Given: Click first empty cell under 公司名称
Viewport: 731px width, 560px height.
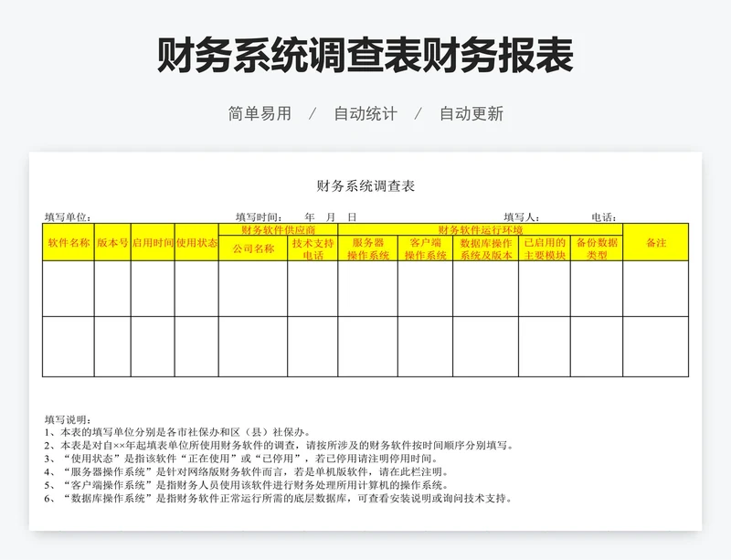Looking at the screenshot, I should pos(253,289).
